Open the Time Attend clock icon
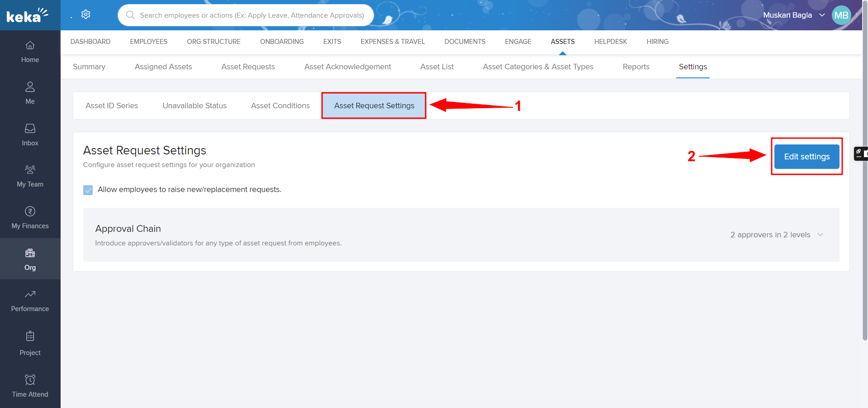 30,379
